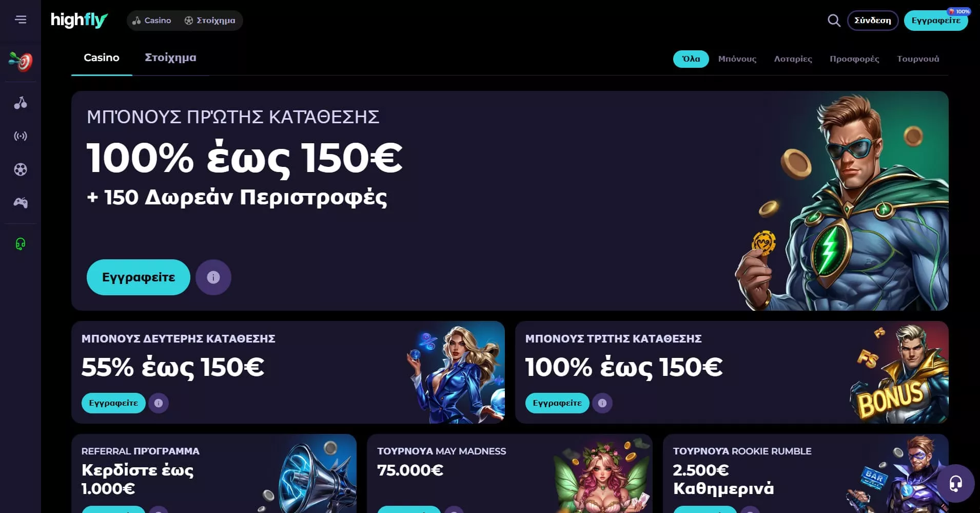The image size is (980, 513).
Task: Select the live broadcast icon in sidebar
Action: [x=21, y=136]
